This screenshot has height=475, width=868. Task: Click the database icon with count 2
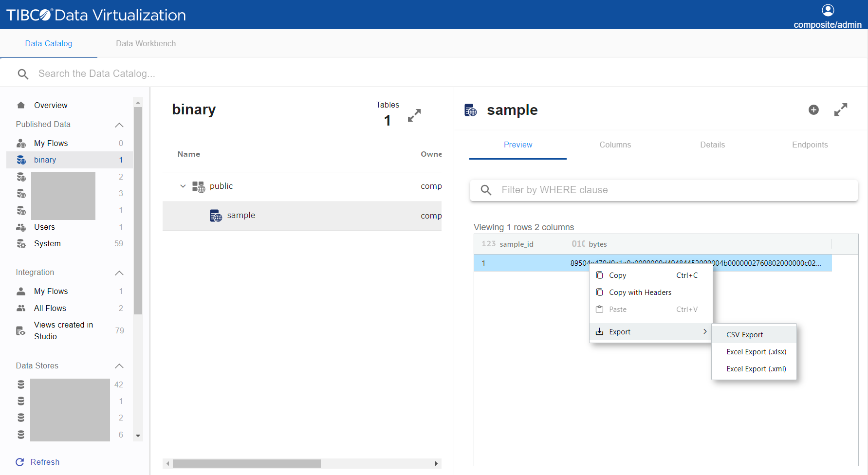coord(21,177)
